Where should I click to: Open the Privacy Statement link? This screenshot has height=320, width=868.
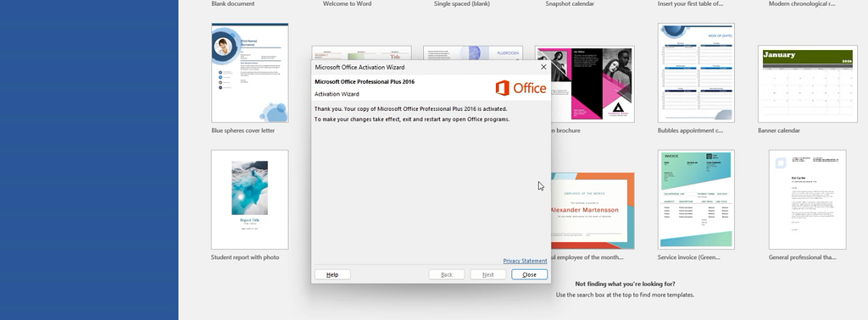coord(525,261)
